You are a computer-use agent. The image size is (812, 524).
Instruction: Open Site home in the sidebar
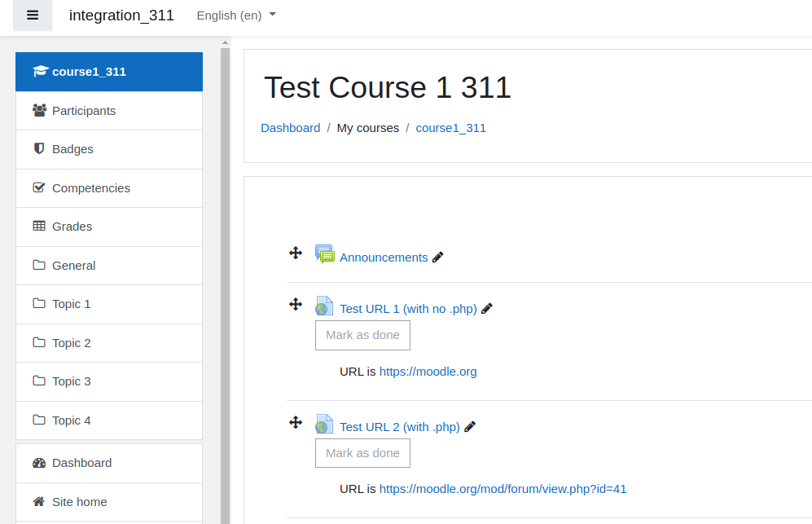click(x=109, y=502)
